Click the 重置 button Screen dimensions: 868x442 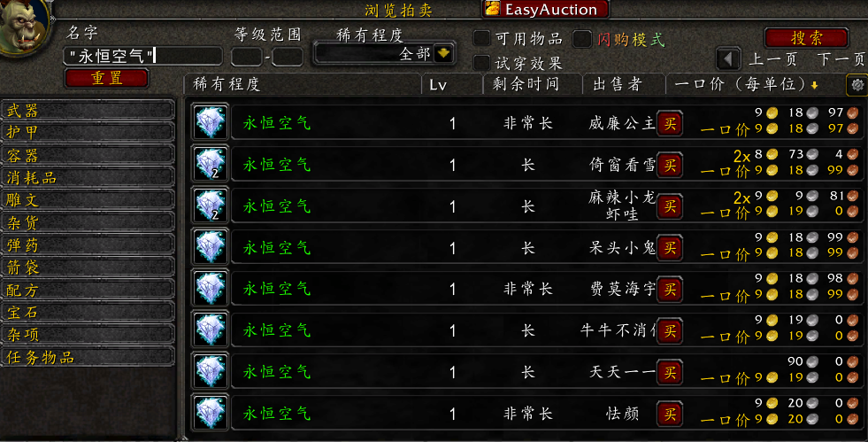tap(106, 78)
